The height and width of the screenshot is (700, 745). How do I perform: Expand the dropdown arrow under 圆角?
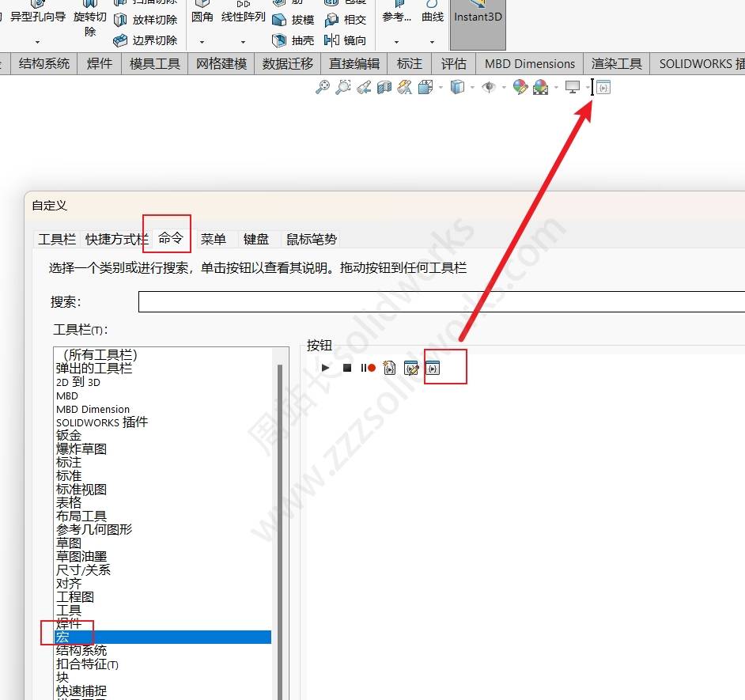(x=202, y=41)
